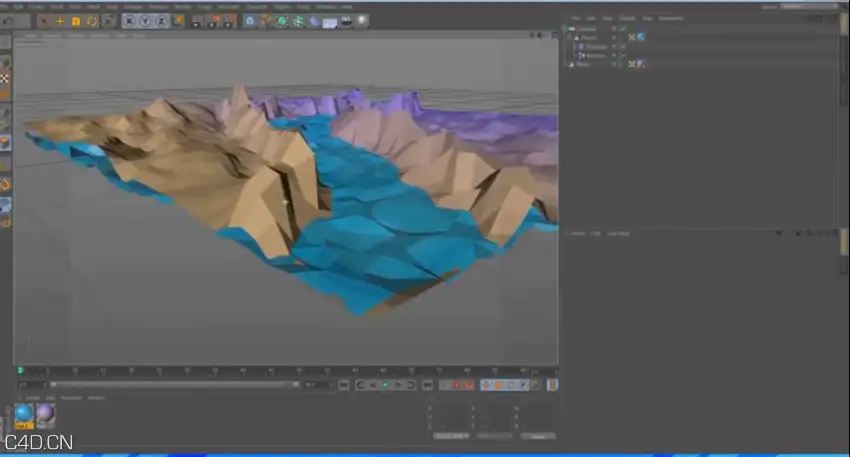
Task: Open the first menu in Object Manager menu bar
Action: pos(576,18)
